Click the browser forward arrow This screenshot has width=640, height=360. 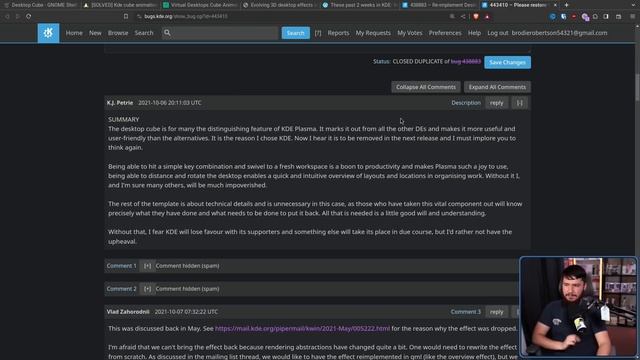point(18,16)
